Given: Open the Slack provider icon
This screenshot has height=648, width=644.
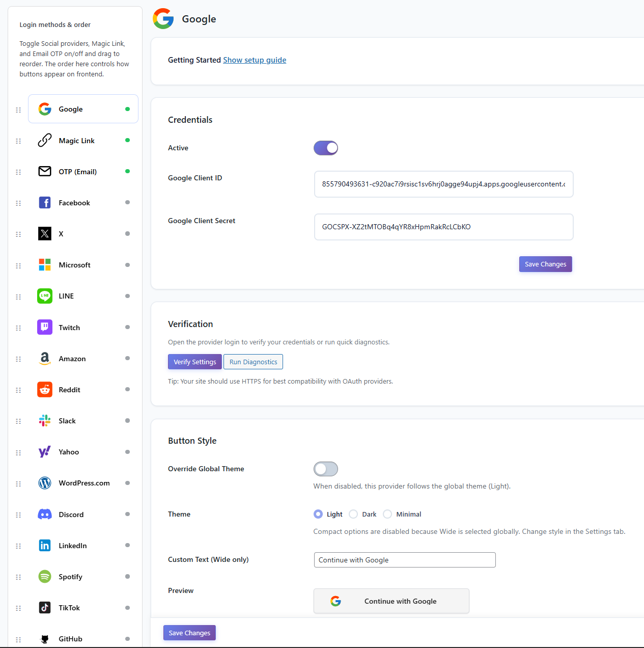Looking at the screenshot, I should (x=45, y=421).
